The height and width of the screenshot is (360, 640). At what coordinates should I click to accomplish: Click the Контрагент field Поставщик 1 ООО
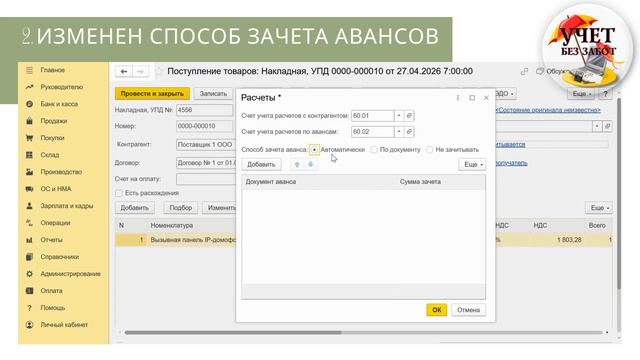[206, 144]
